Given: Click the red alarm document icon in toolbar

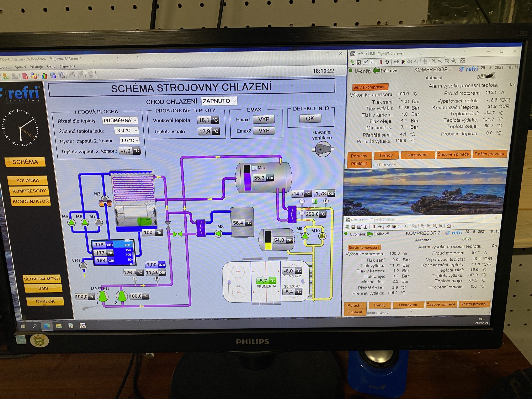Looking at the screenshot, I should [x=25, y=76].
